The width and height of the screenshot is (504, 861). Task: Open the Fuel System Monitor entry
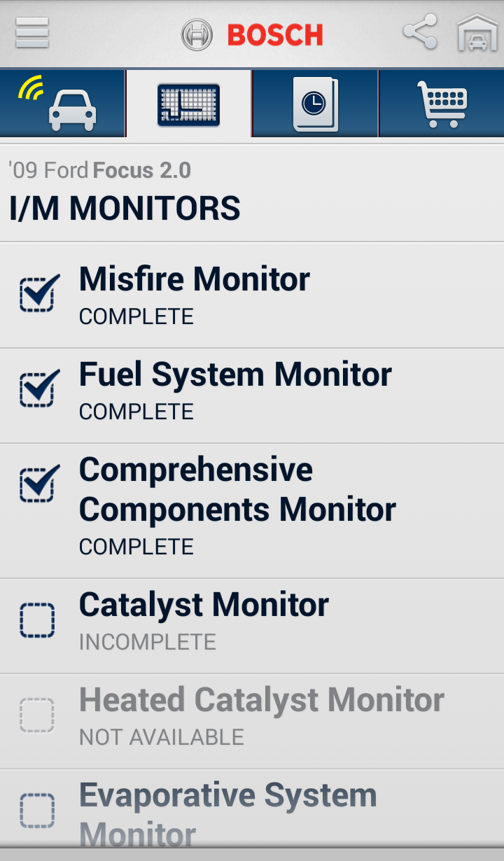(x=235, y=374)
